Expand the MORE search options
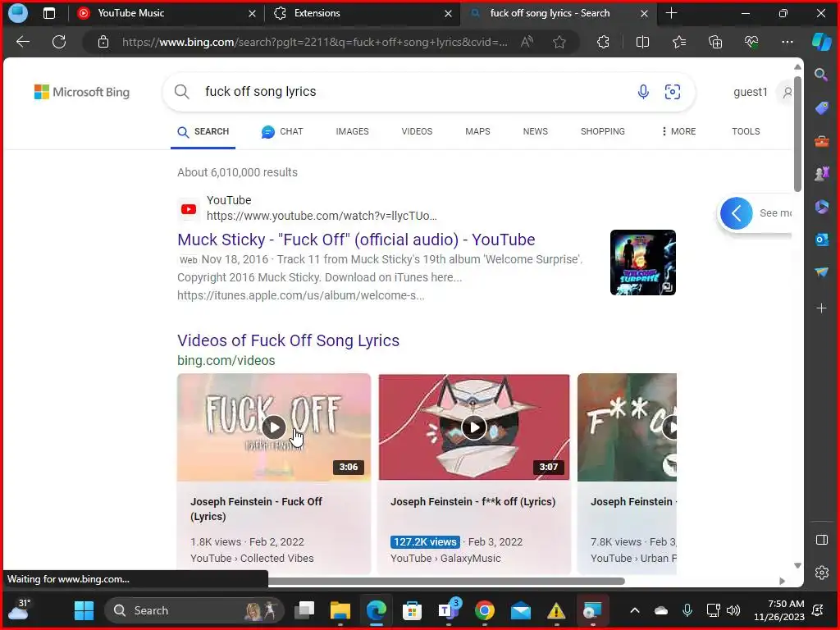The image size is (840, 630). 678,131
